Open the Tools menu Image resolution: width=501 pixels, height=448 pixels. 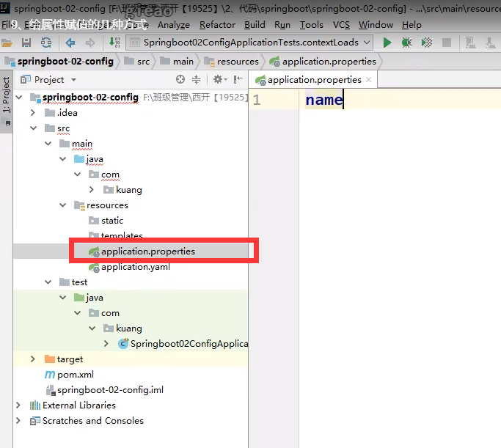coord(312,25)
